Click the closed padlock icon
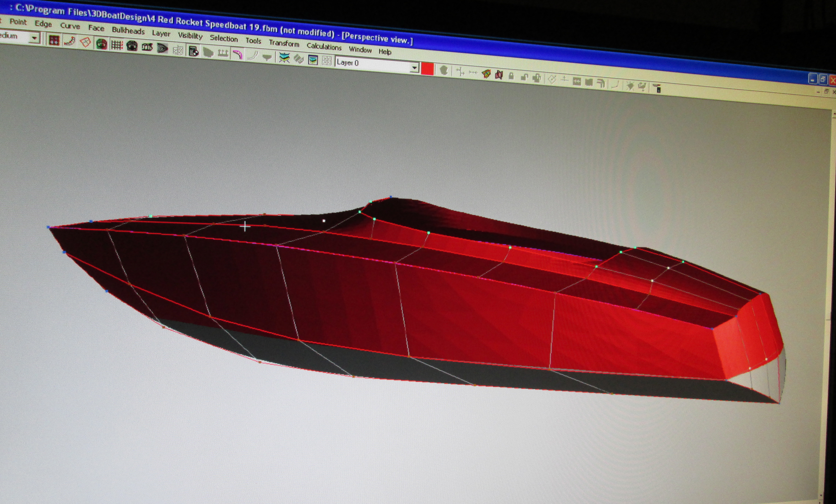This screenshot has width=836, height=504. tap(511, 76)
